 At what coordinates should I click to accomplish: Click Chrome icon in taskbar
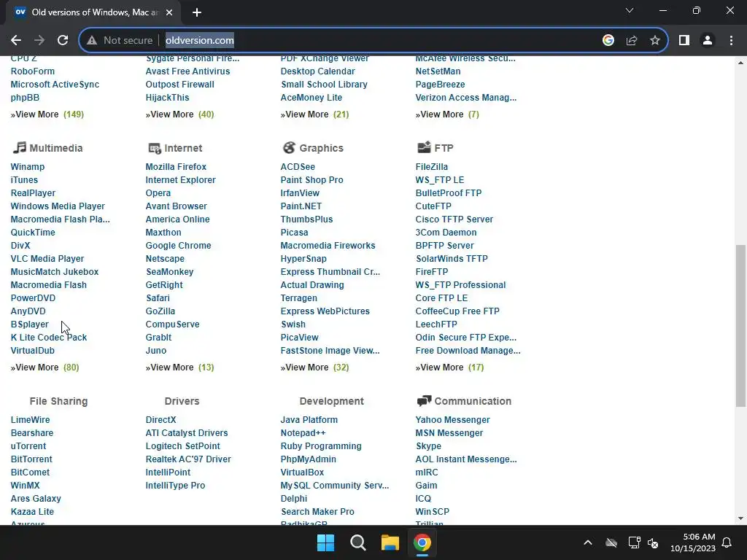click(422, 542)
